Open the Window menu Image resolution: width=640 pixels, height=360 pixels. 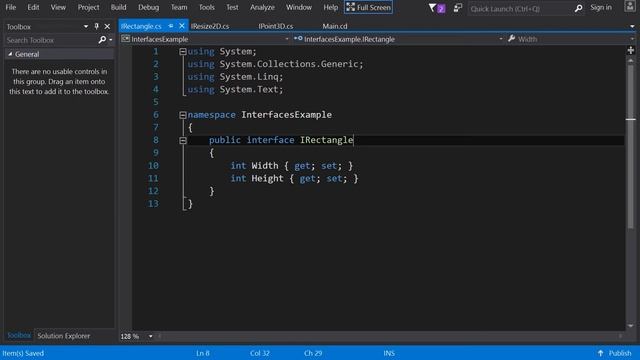299,7
